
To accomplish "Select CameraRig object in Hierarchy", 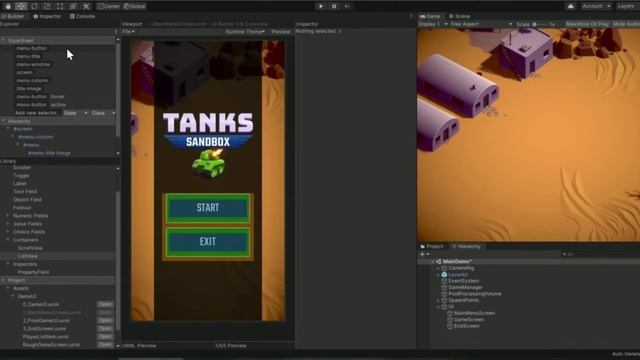I will tap(461, 268).
